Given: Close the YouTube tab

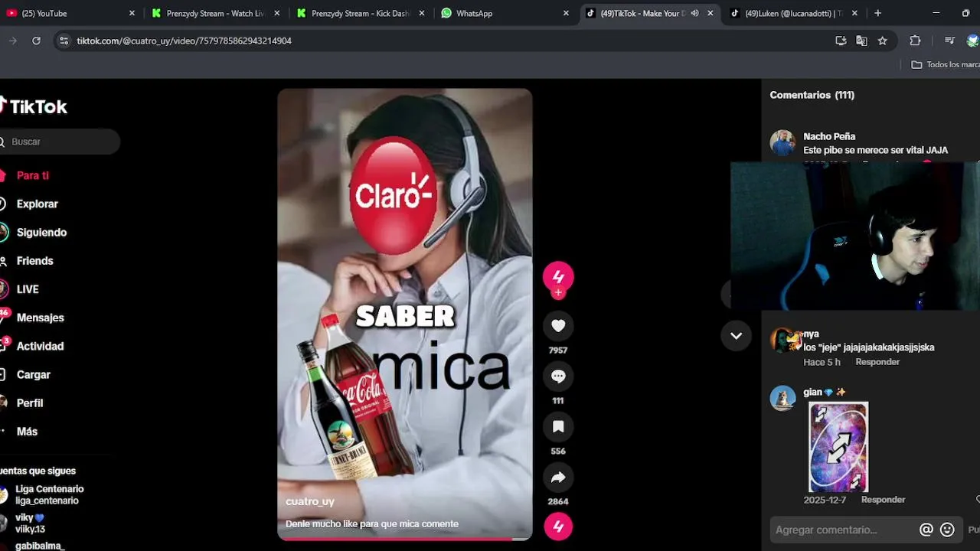Looking at the screenshot, I should tap(132, 13).
